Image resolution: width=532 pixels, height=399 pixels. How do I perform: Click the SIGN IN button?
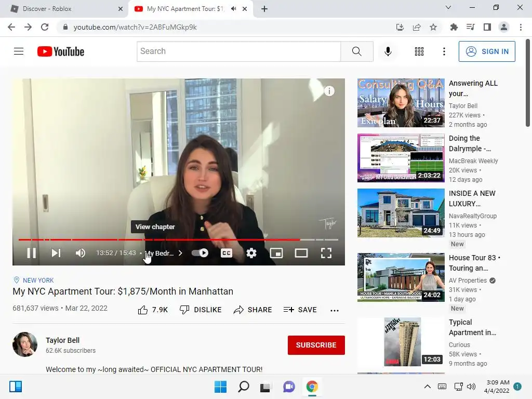(487, 51)
